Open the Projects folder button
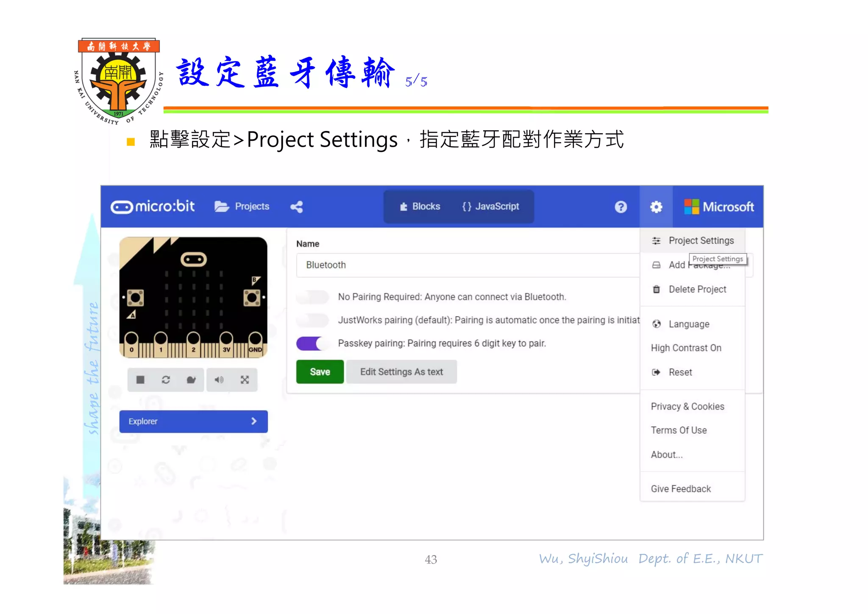Viewport: 868px width, 614px height. tap(242, 207)
